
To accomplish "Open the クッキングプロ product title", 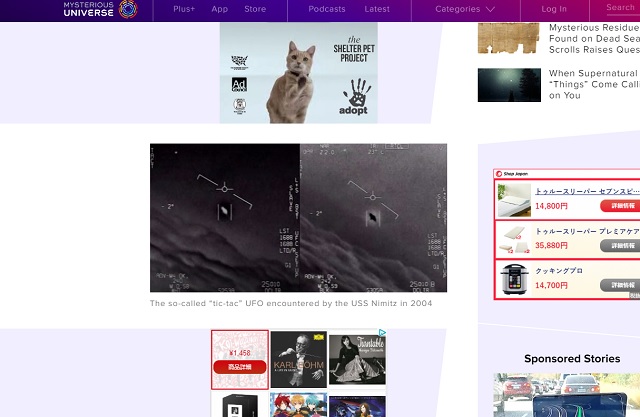I will [559, 271].
